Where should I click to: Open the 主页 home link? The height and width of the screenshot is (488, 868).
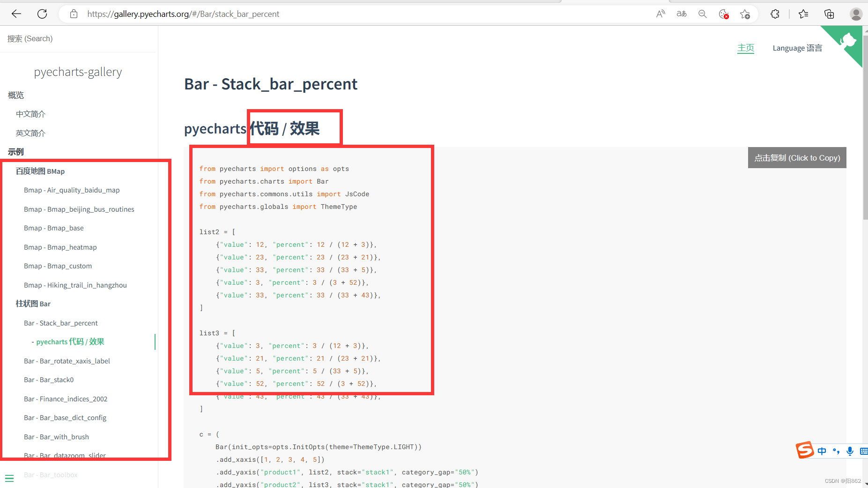746,48
